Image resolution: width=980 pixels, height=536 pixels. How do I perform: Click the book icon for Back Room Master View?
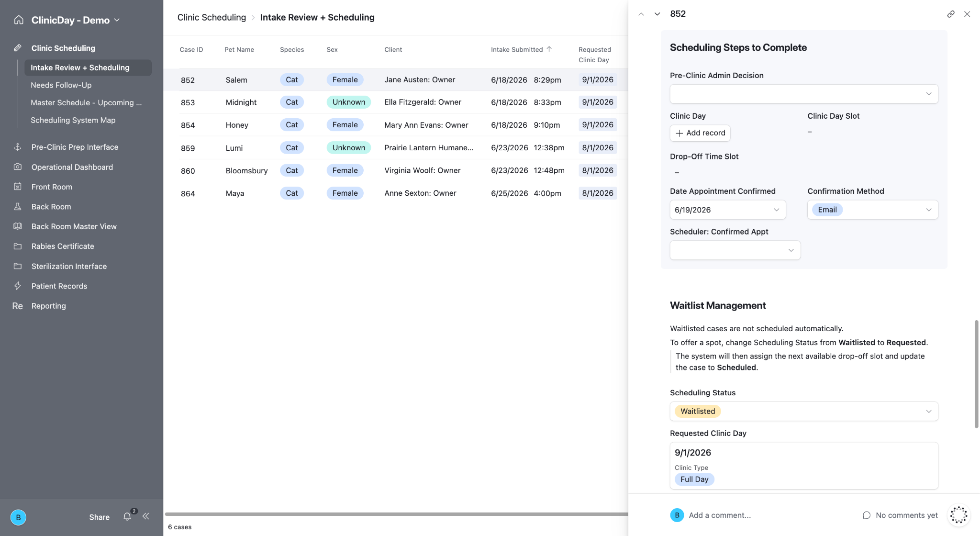pos(18,226)
